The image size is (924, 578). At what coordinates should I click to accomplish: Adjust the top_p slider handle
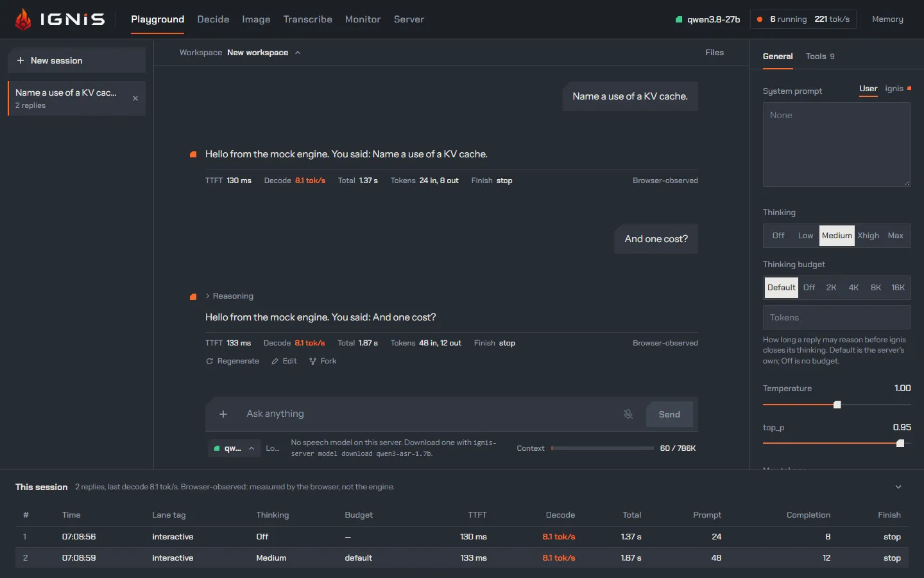pyautogui.click(x=900, y=443)
